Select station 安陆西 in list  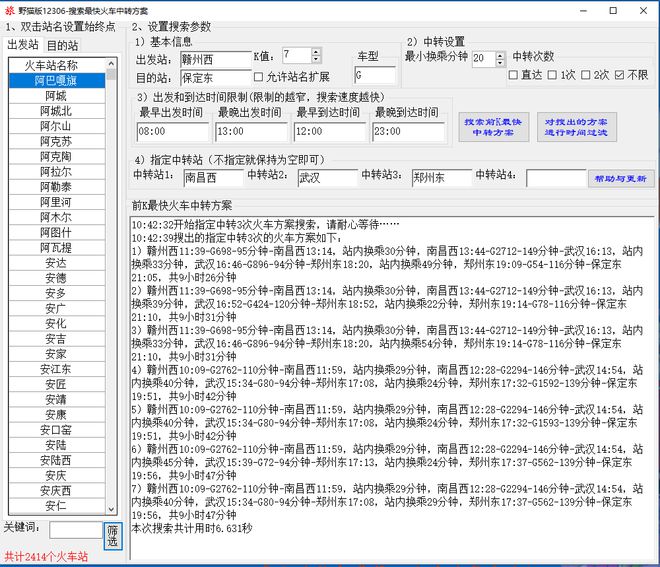[57, 461]
